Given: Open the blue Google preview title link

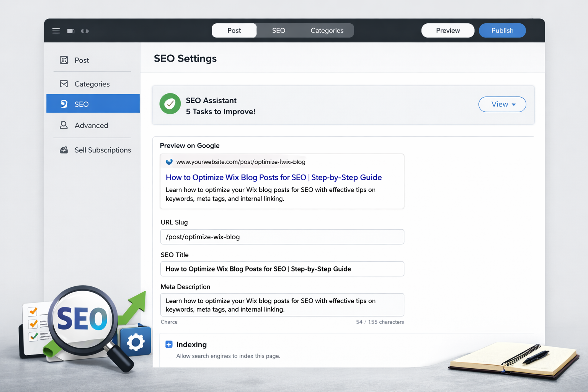Looking at the screenshot, I should (274, 177).
